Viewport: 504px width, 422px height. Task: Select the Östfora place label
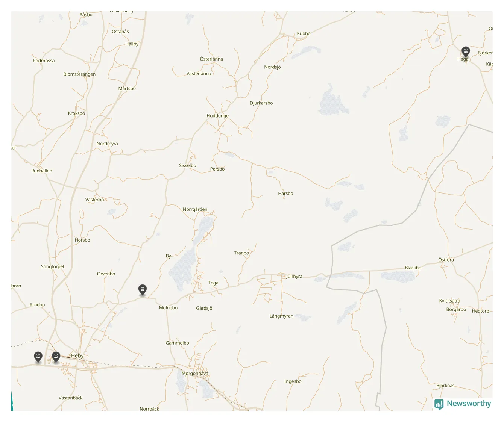tap(446, 260)
